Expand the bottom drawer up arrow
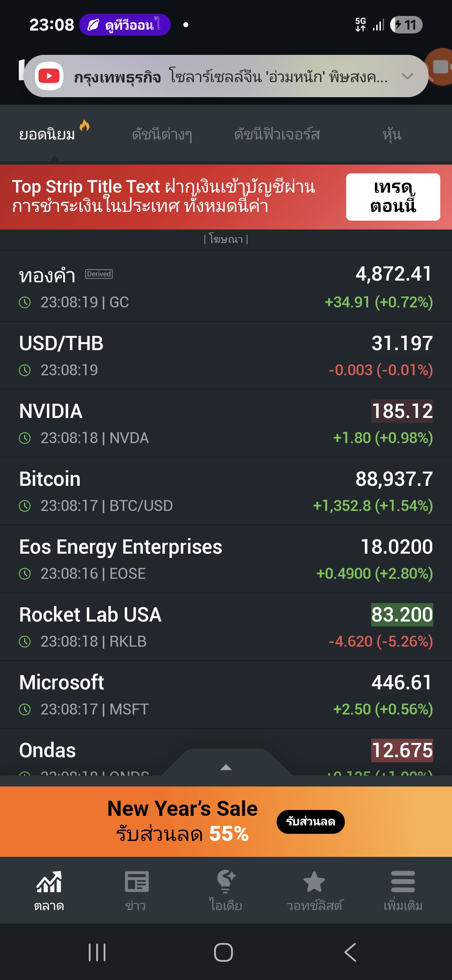Viewport: 452px width, 980px height. (x=226, y=767)
